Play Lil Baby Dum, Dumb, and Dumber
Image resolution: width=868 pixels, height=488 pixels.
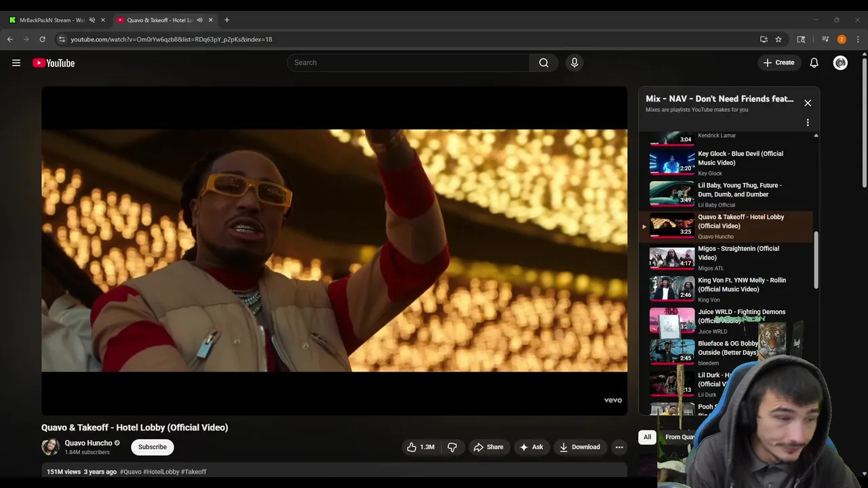(x=726, y=195)
